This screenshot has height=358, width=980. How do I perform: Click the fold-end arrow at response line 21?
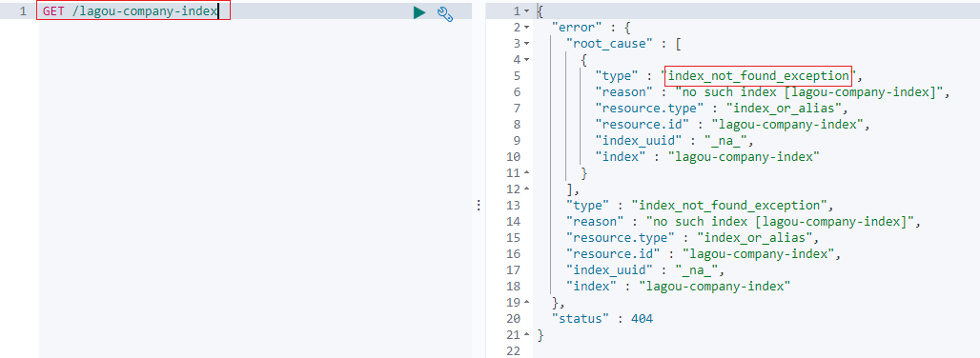(527, 335)
